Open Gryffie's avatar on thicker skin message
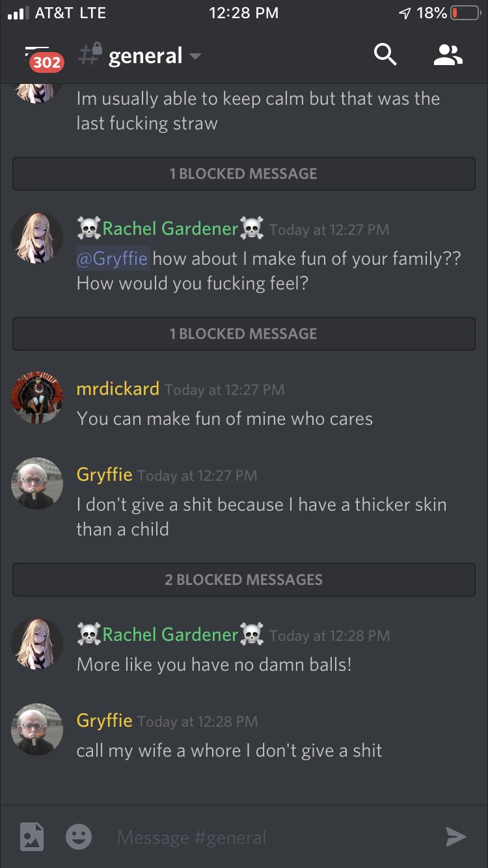Viewport: 488px width, 868px height. 37,483
